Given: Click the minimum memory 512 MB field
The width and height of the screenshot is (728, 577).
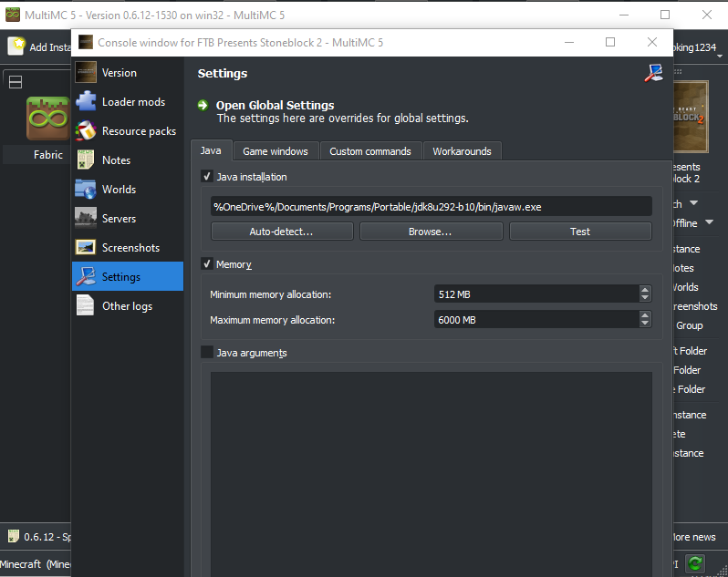Looking at the screenshot, I should click(x=536, y=294).
